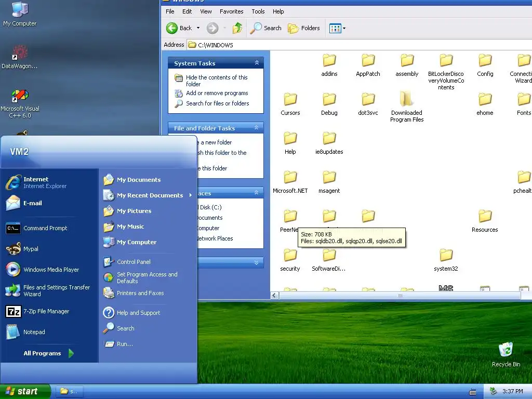Click the address bar showing C:\WINDOWS
The image size is (532, 399).
pyautogui.click(x=360, y=45)
